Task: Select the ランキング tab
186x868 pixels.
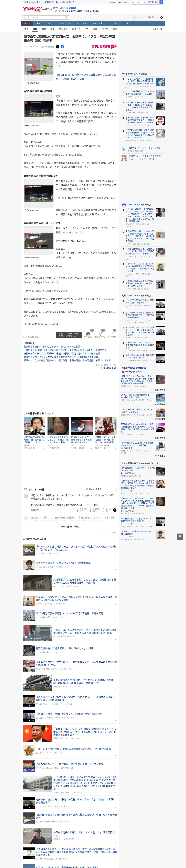Action: (115, 24)
